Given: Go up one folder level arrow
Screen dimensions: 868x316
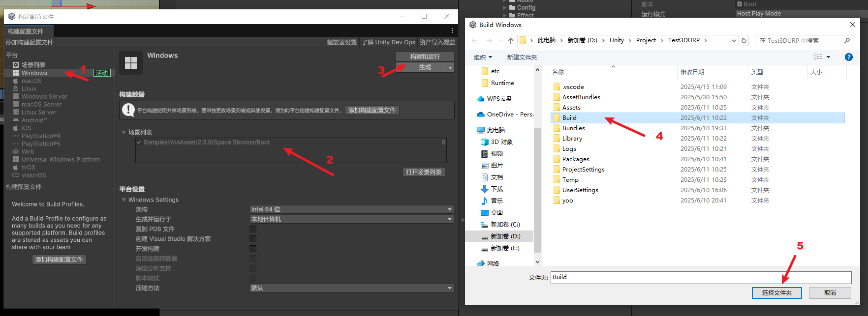Looking at the screenshot, I should (511, 41).
